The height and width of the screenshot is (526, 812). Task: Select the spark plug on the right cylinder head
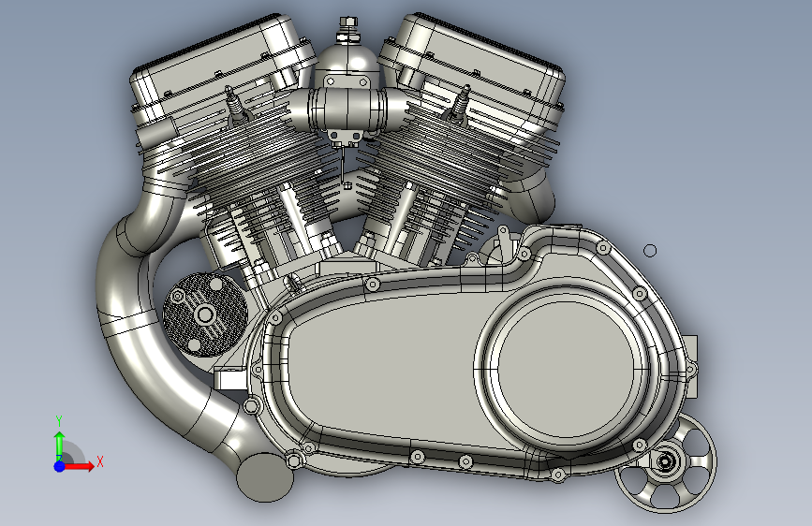tap(459, 106)
